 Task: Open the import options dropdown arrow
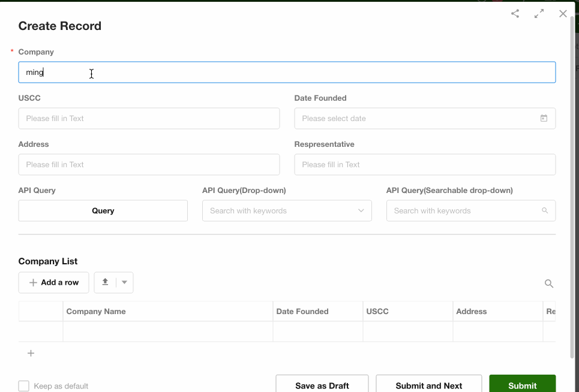click(124, 282)
